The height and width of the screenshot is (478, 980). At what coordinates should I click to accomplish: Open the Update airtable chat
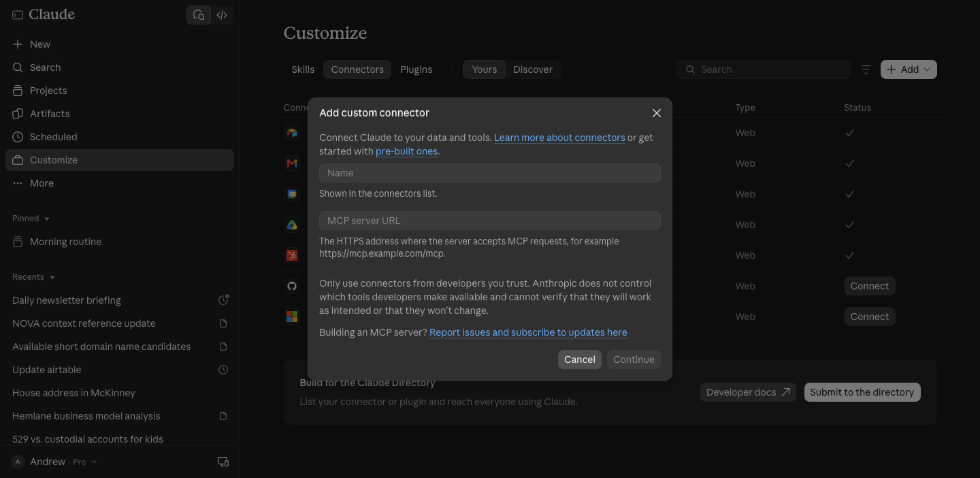click(x=47, y=370)
